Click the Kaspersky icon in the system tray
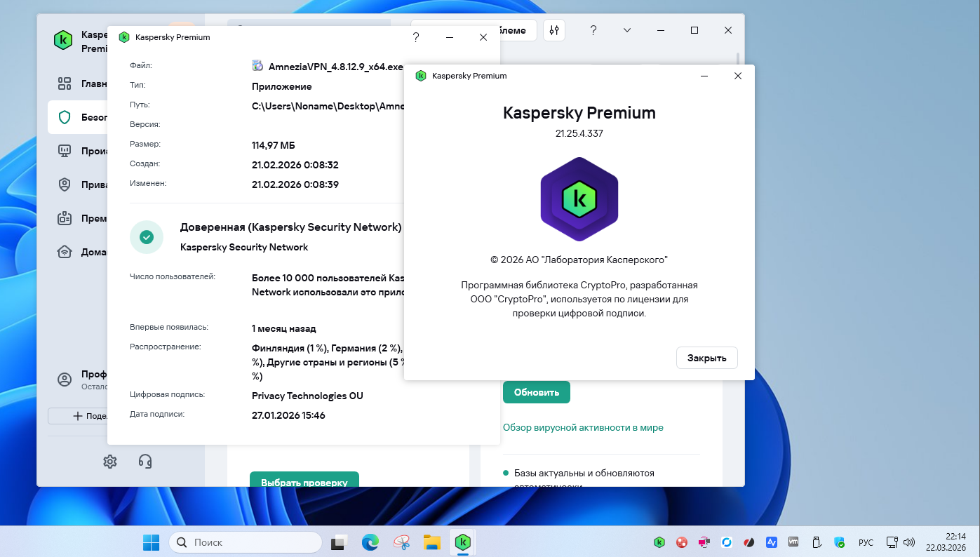The height and width of the screenshot is (557, 980). coord(659,542)
